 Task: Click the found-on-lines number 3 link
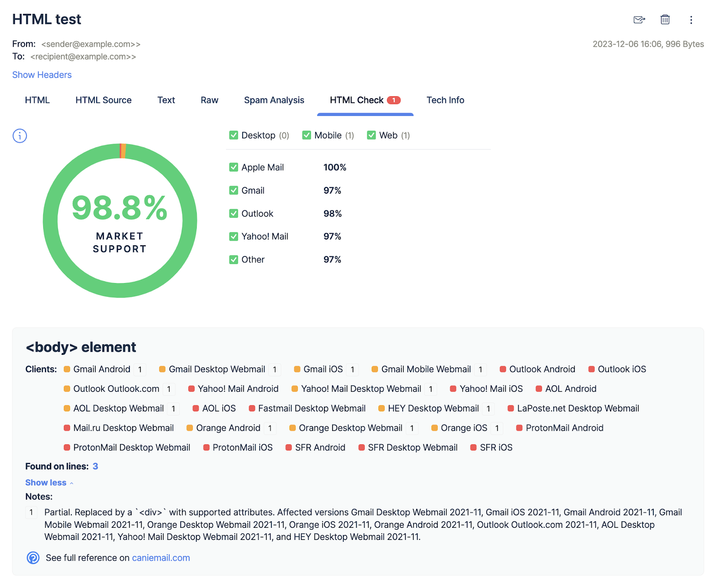(x=95, y=466)
